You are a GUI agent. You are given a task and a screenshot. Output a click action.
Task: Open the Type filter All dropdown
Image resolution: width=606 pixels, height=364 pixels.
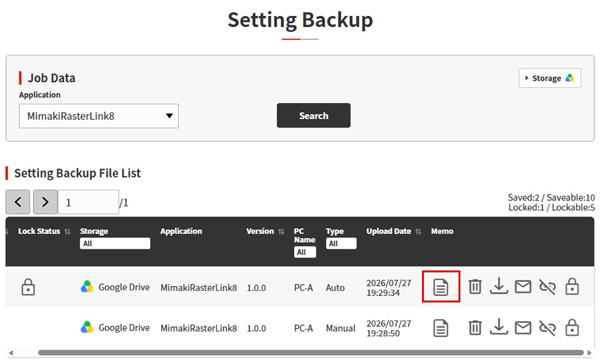coord(341,244)
